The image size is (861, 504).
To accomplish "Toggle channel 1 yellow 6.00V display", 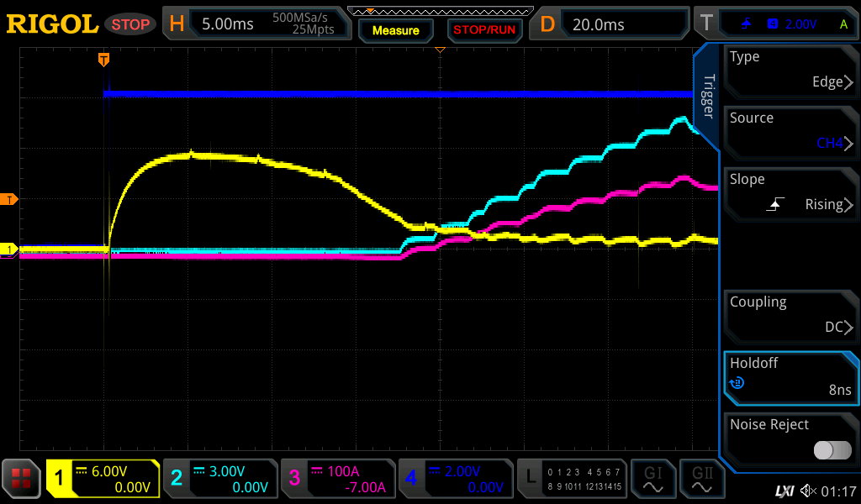I will tap(103, 479).
